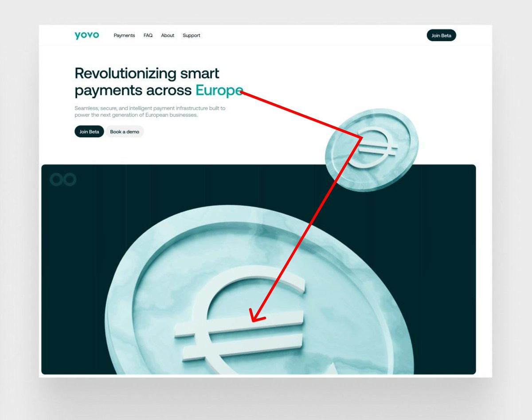Click the red arrow's arrowhead

point(257,316)
